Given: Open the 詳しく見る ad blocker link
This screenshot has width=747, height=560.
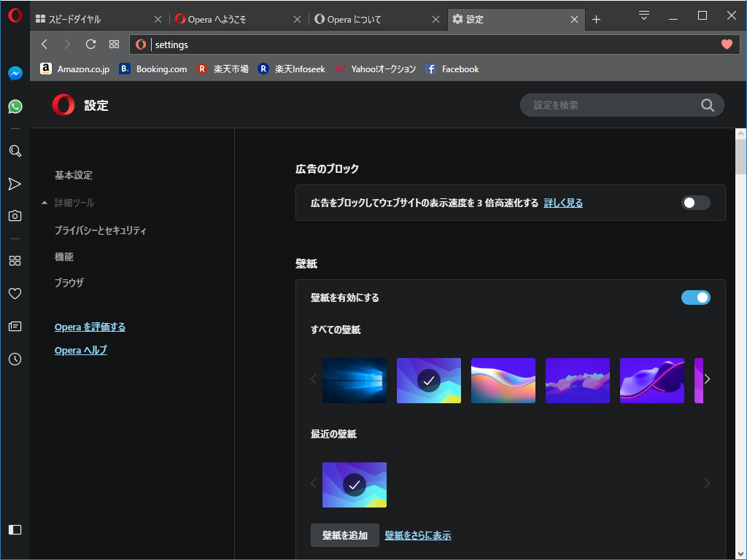Looking at the screenshot, I should (x=562, y=203).
